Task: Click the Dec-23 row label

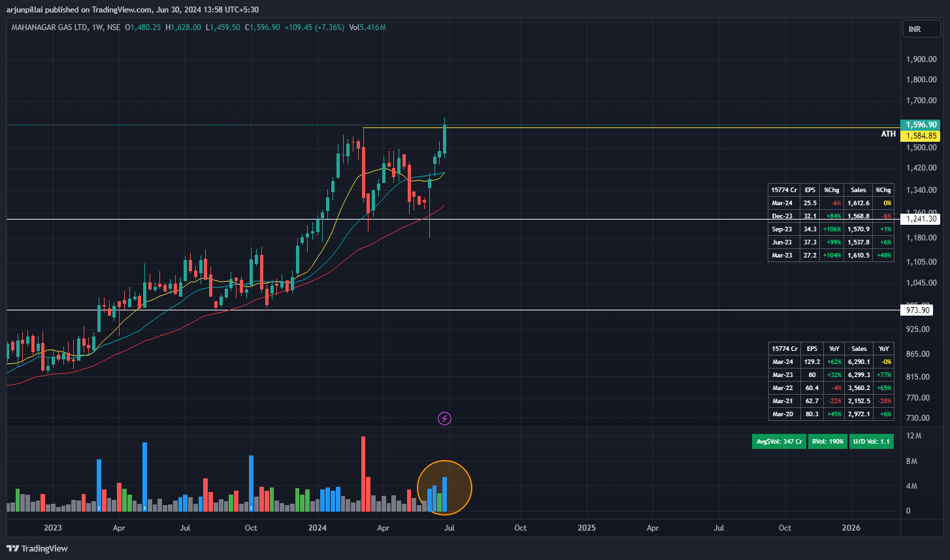Action: (x=782, y=216)
